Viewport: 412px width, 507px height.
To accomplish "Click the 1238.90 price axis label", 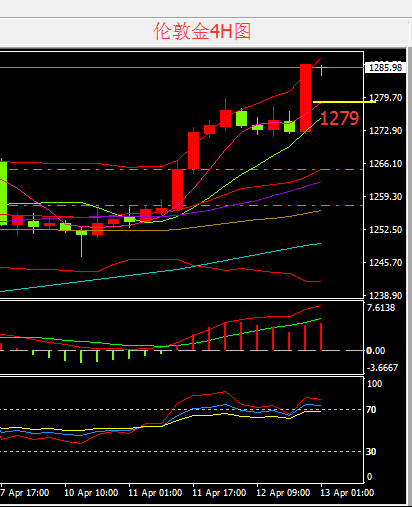I will [x=385, y=296].
